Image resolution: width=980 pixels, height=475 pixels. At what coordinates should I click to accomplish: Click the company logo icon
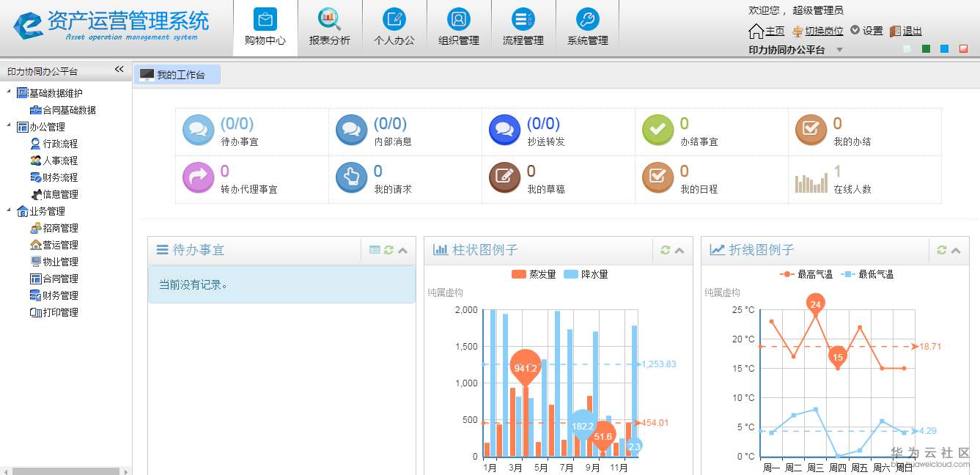(28, 26)
